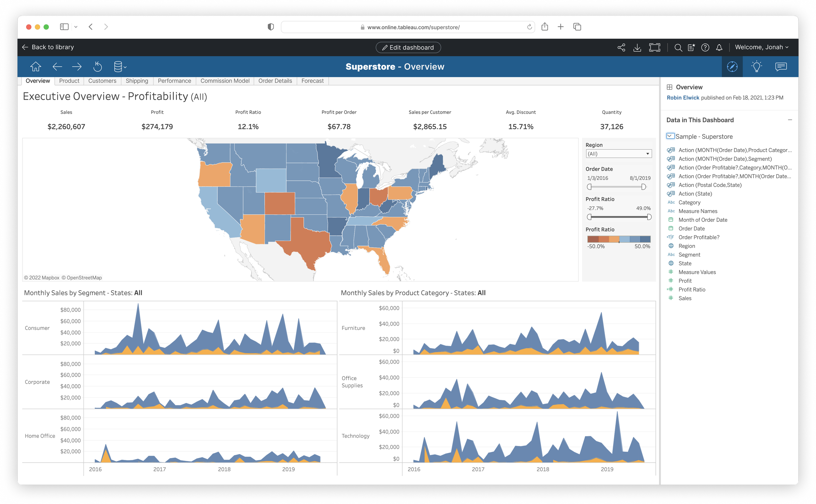Click the Safari address bar
This screenshot has width=816, height=504.
pos(408,27)
